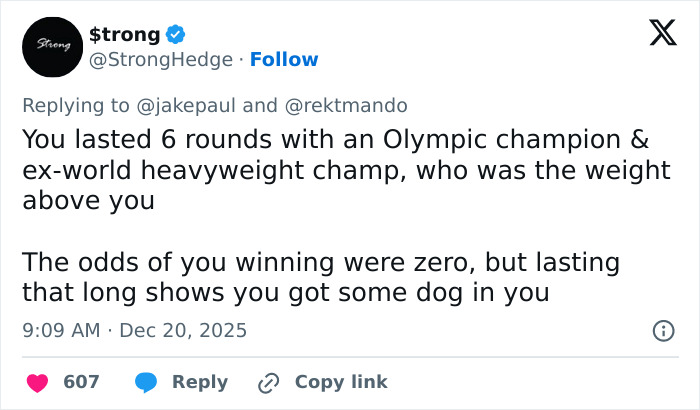Screen dimensions: 700x410
Task: Click the chain-link icon beside Copy link
Action: 268,382
